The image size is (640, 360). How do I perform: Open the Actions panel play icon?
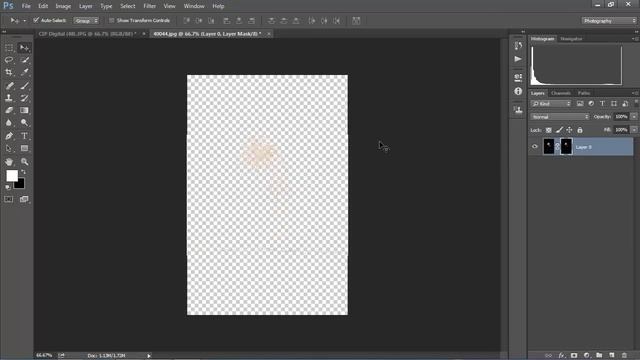click(518, 59)
